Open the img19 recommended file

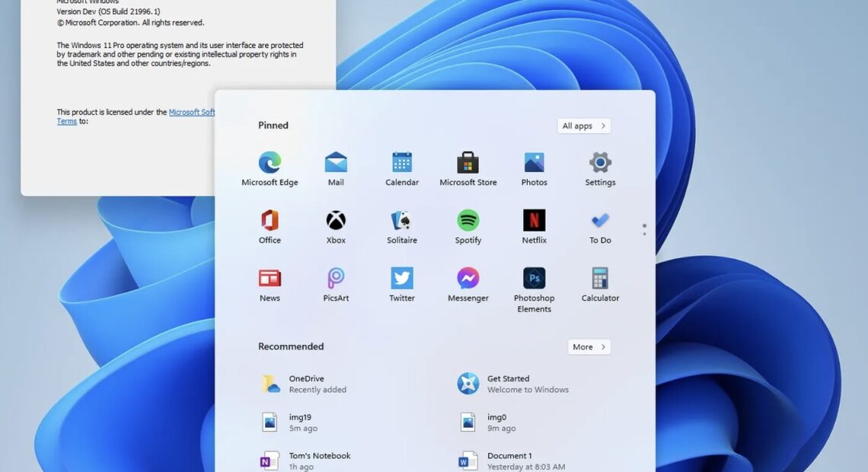[x=301, y=422]
